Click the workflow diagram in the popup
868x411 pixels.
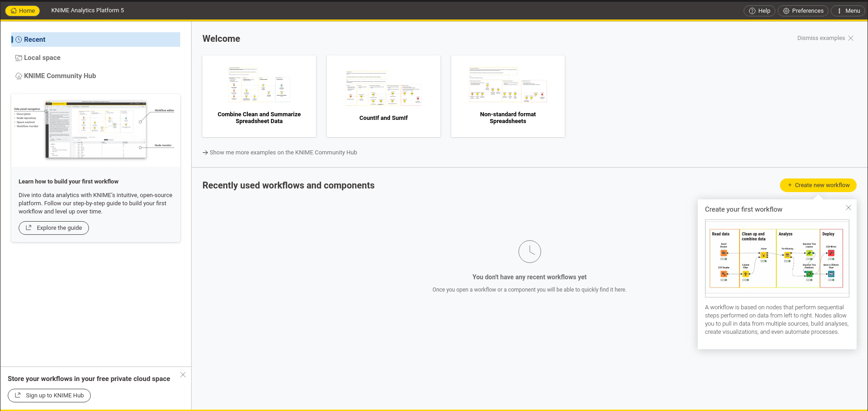tap(776, 258)
